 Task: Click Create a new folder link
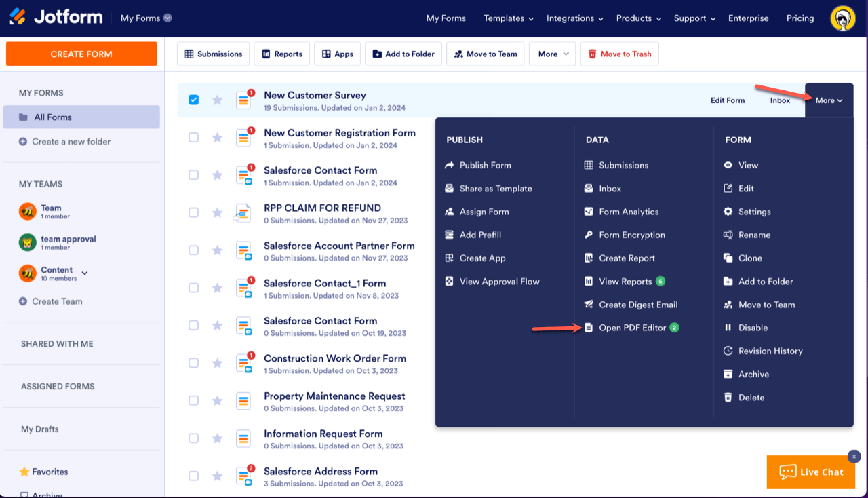point(71,142)
